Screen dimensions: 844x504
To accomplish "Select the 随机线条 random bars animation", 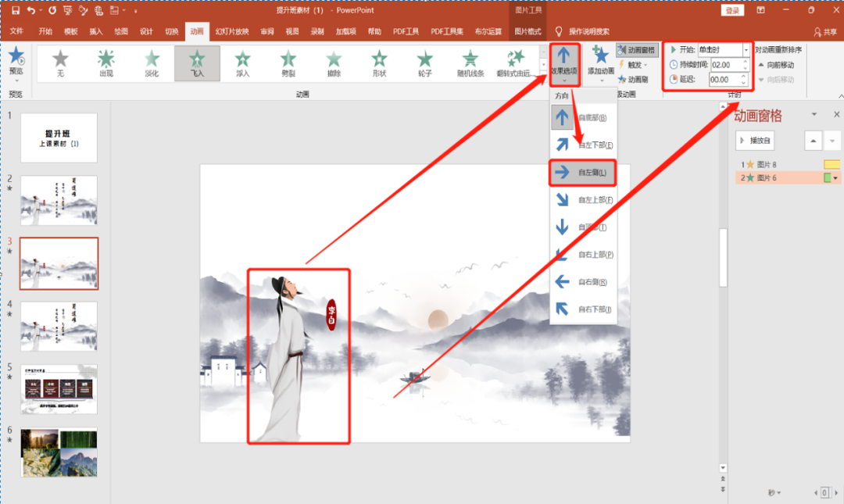I will (x=470, y=63).
